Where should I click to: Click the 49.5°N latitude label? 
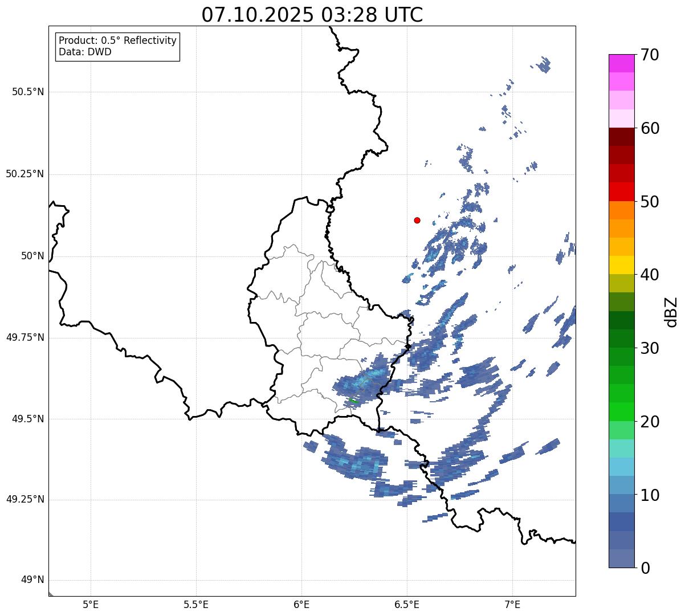(x=27, y=419)
